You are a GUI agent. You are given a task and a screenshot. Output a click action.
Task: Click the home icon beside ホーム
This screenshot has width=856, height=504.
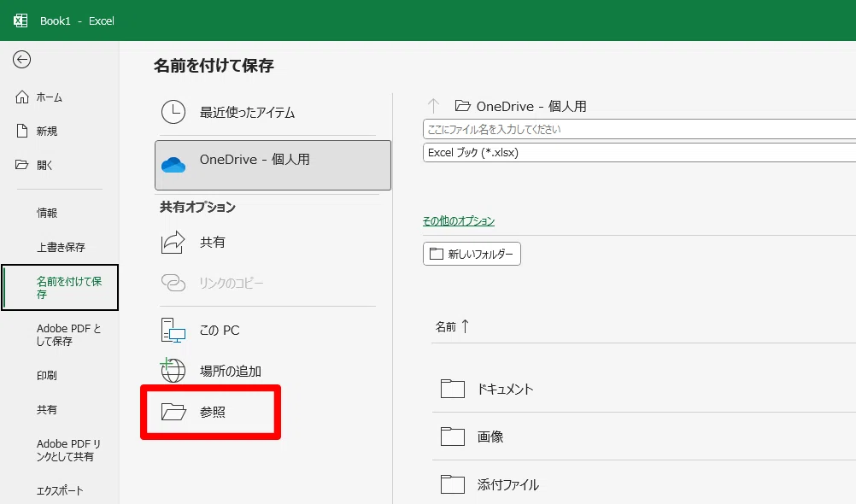[x=22, y=97]
